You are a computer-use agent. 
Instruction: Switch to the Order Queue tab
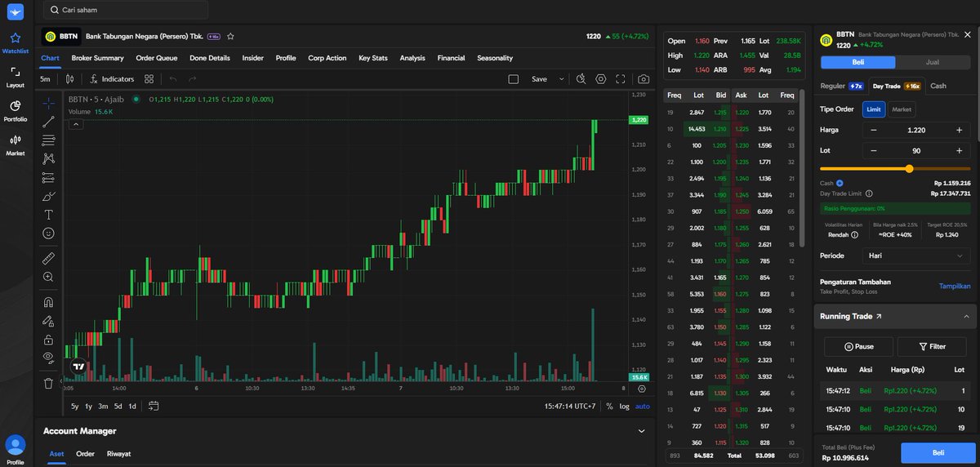[x=157, y=58]
